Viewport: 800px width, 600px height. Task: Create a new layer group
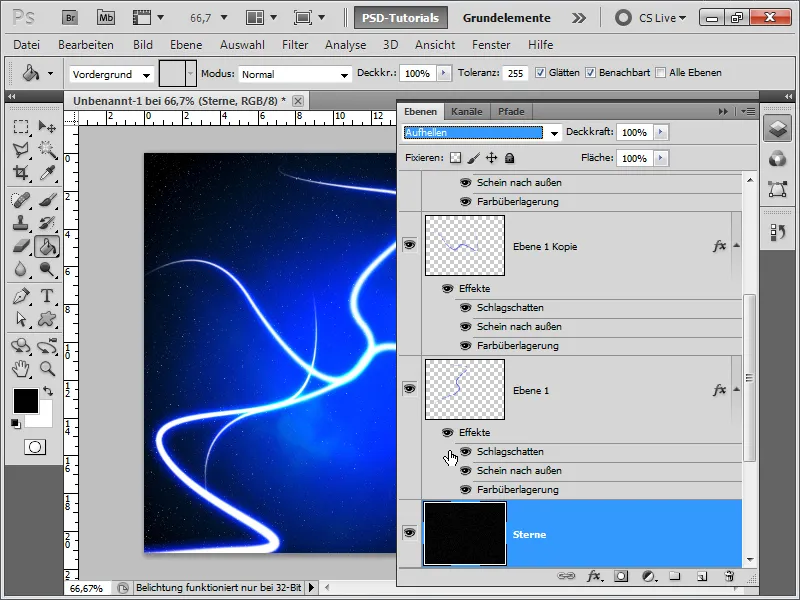pos(674,577)
